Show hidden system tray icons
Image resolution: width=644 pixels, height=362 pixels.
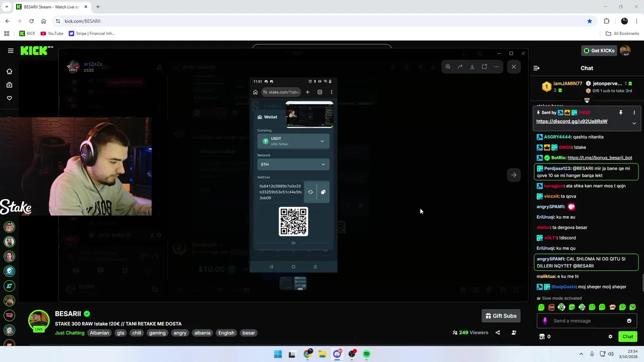point(581,354)
